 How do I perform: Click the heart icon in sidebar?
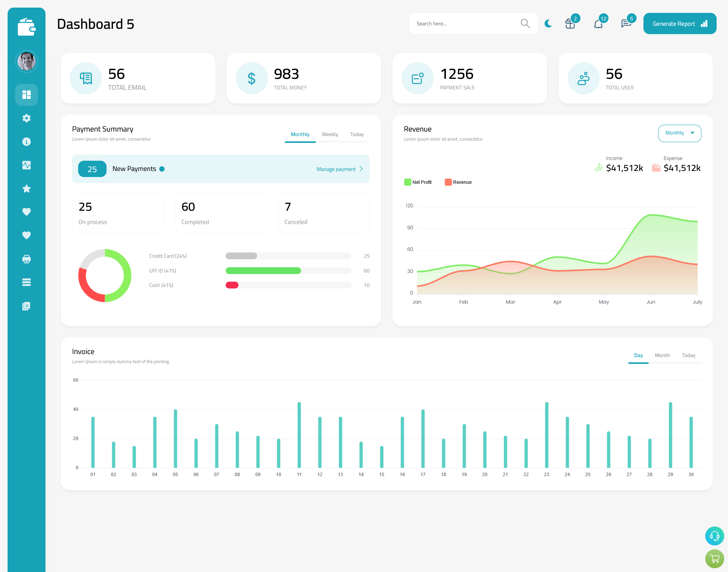(27, 212)
